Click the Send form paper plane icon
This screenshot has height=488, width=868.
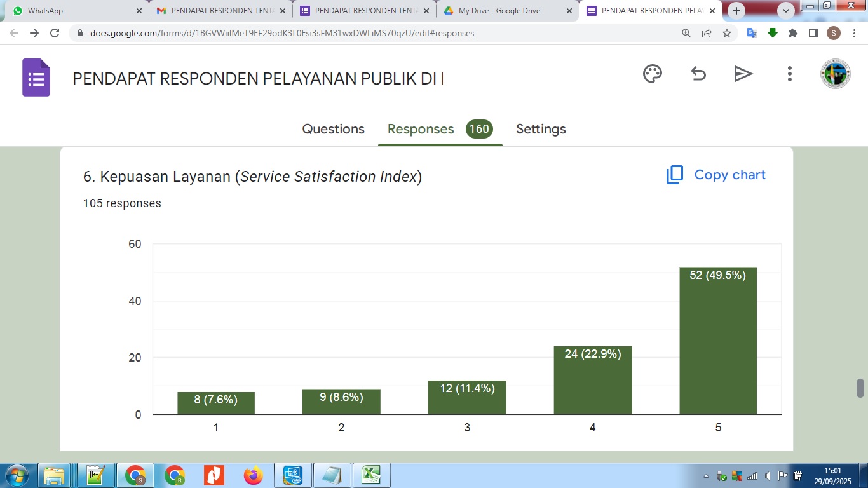[x=743, y=74]
